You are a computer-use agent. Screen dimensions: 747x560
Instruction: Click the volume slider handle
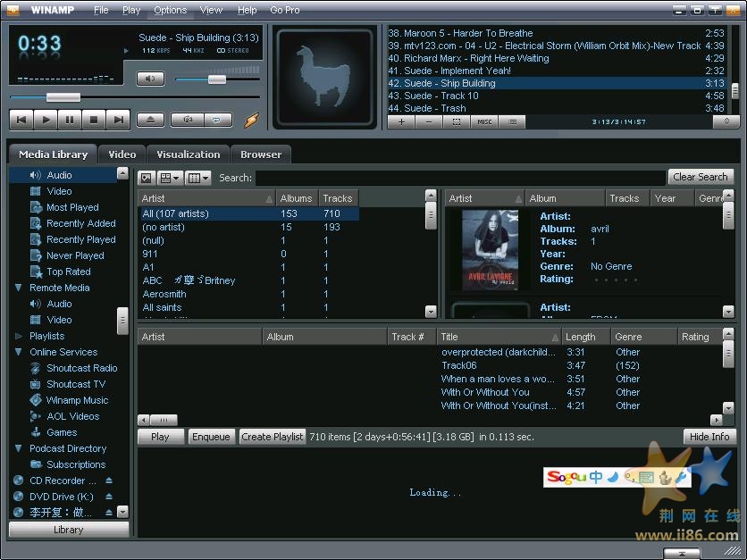tap(216, 79)
